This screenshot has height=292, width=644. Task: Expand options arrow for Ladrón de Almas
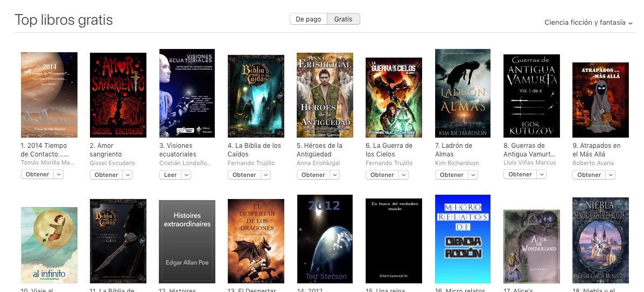coord(473,175)
